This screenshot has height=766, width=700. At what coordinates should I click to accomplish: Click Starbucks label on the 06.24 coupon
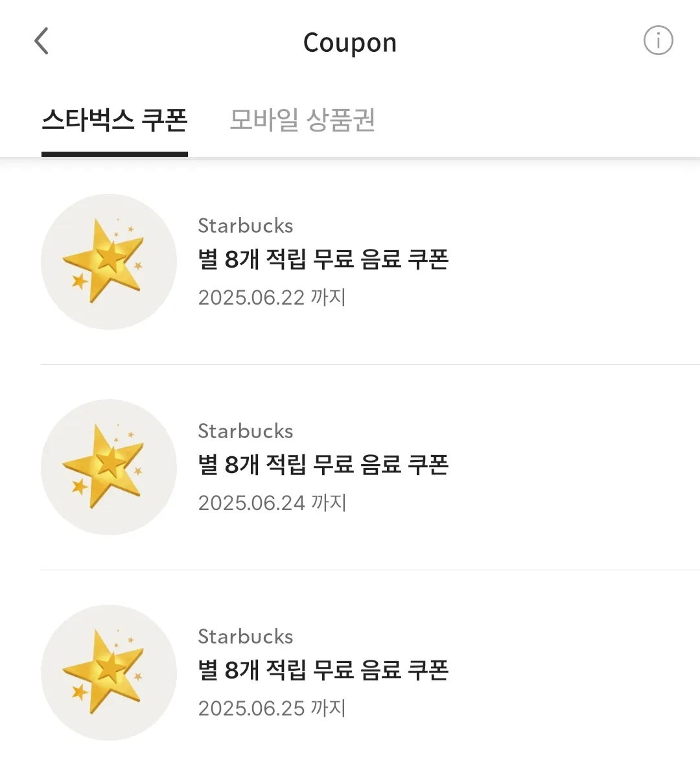(245, 432)
